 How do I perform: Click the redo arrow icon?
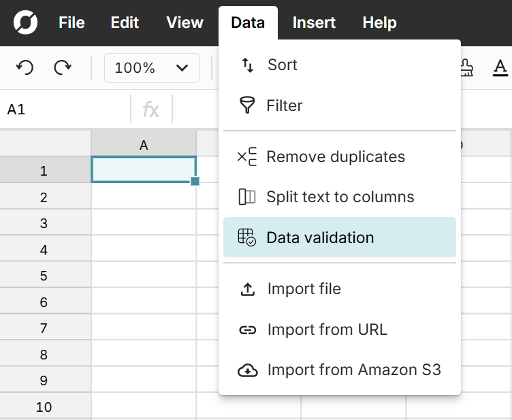pos(63,67)
